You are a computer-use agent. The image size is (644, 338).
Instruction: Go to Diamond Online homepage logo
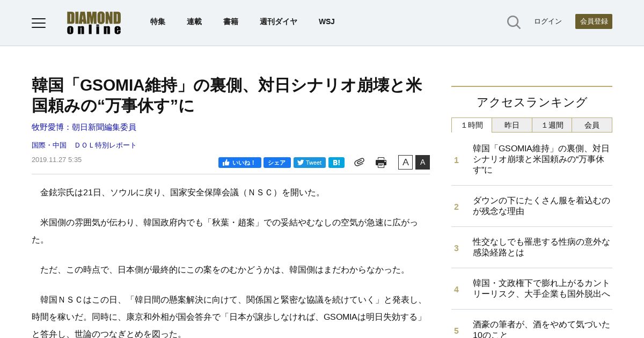coord(94,23)
